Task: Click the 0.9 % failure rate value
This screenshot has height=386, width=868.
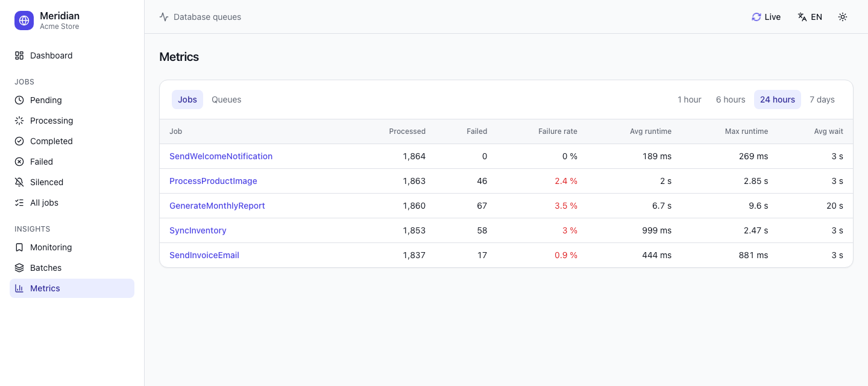Action: (x=566, y=255)
